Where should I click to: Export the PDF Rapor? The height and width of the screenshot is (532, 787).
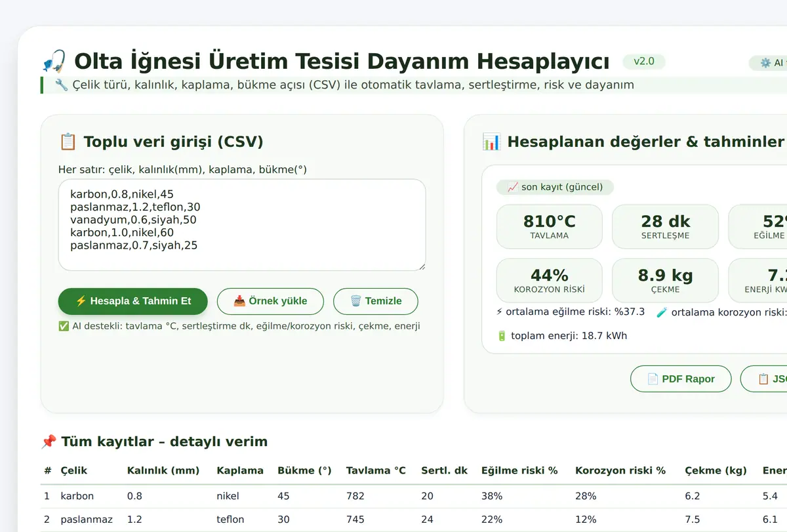pyautogui.click(x=681, y=379)
